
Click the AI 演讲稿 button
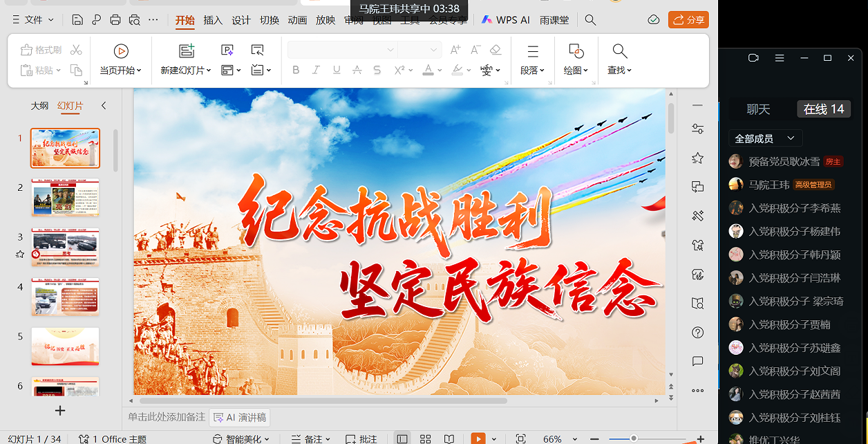[x=240, y=417]
